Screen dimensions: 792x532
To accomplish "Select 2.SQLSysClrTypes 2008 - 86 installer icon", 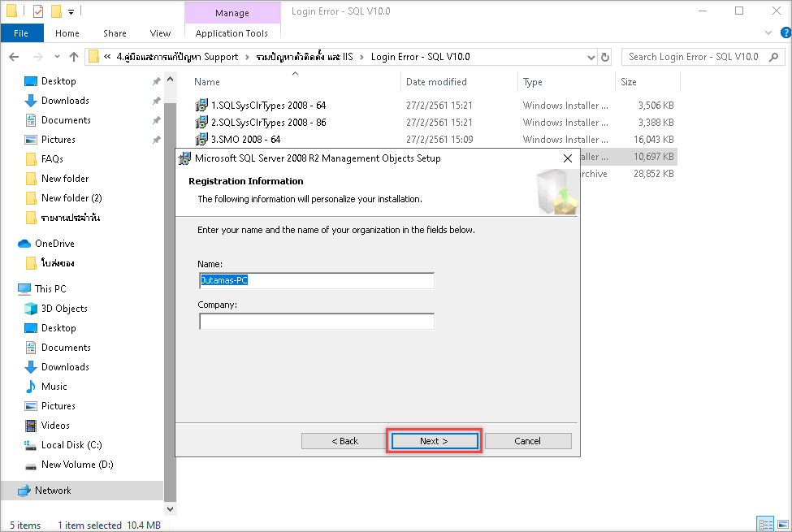I will click(x=201, y=123).
